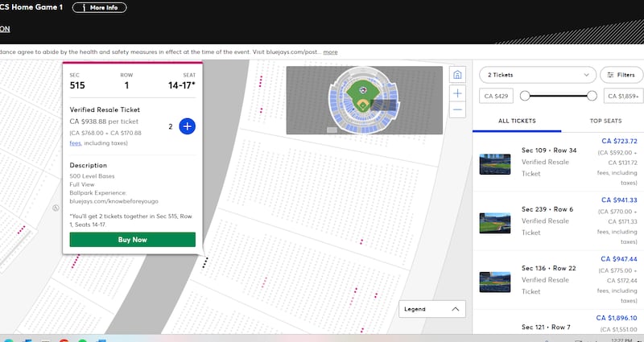Open the fees link in ticket details
The image size is (644, 342).
pos(75,143)
